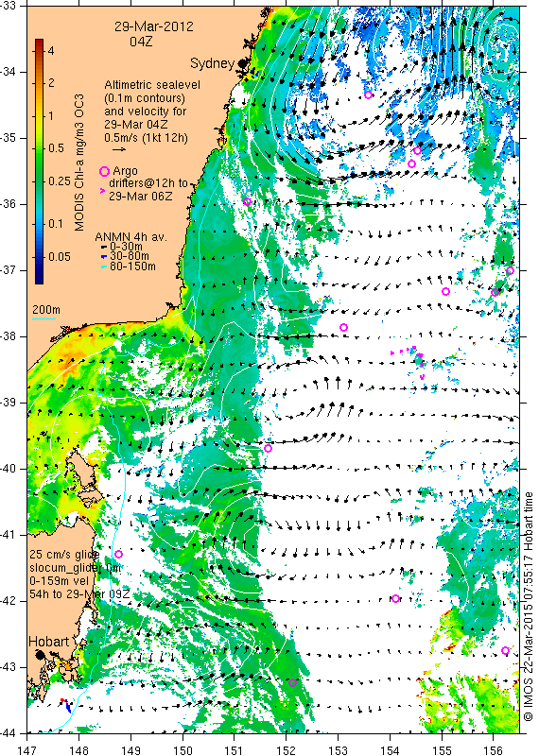Click the 'Argo' legend text
539x756 pixels.
pos(125,171)
